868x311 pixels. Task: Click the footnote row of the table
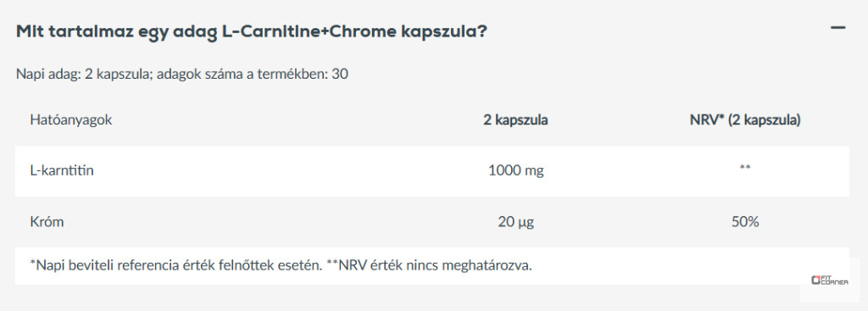(432, 265)
